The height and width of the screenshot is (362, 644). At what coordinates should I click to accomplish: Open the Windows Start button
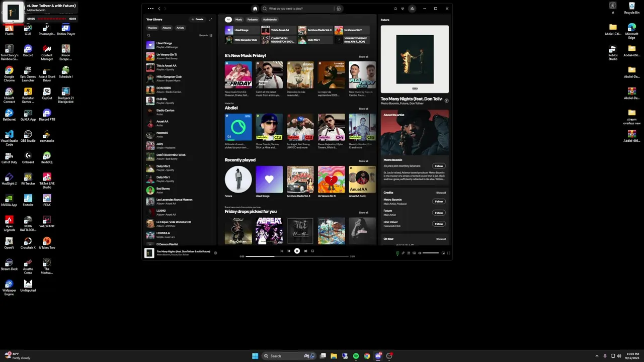click(255, 356)
